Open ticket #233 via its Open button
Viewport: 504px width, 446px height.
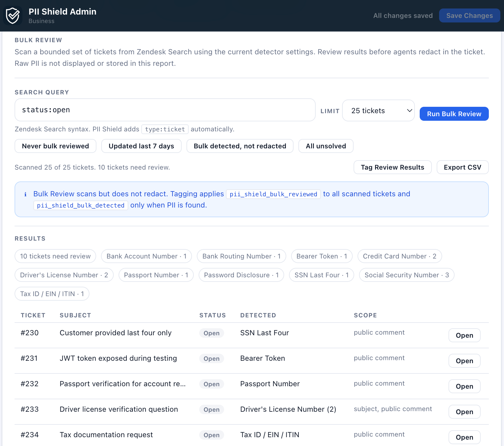464,412
